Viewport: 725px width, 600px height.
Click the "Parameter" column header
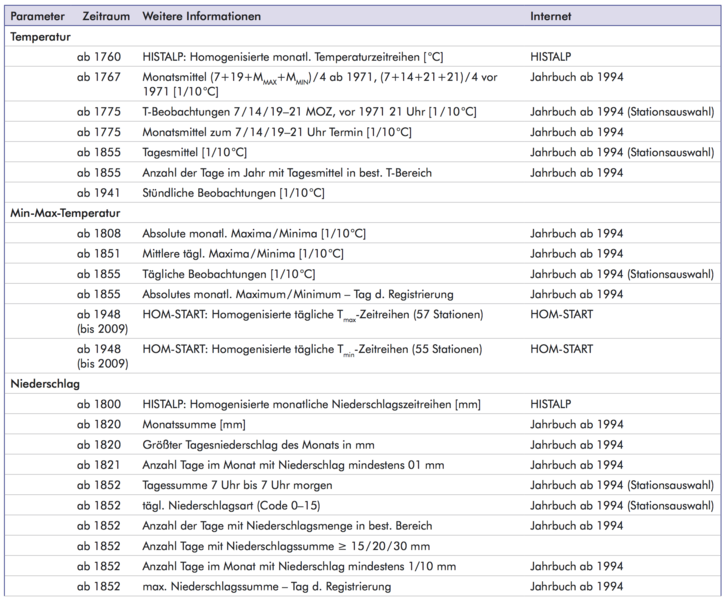37,17
